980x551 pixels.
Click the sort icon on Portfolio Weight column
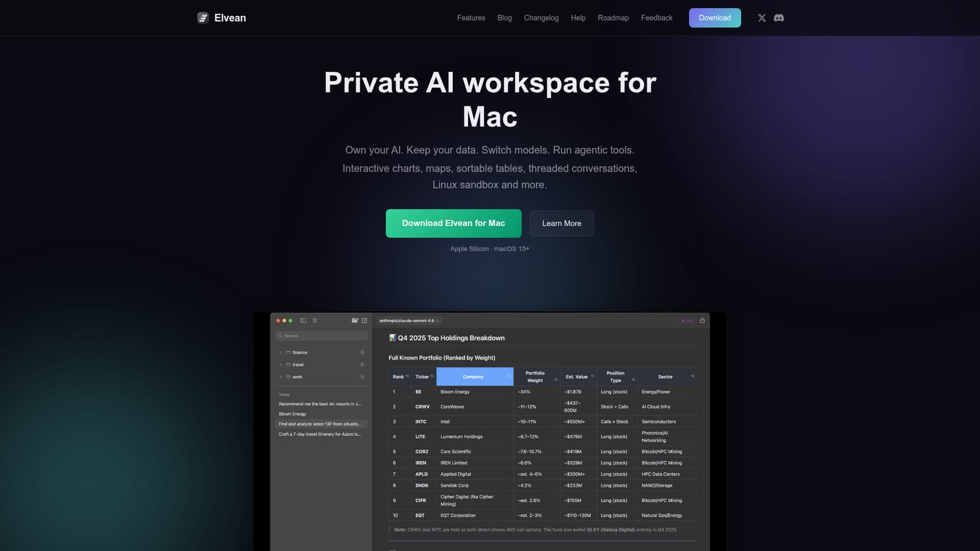(556, 380)
